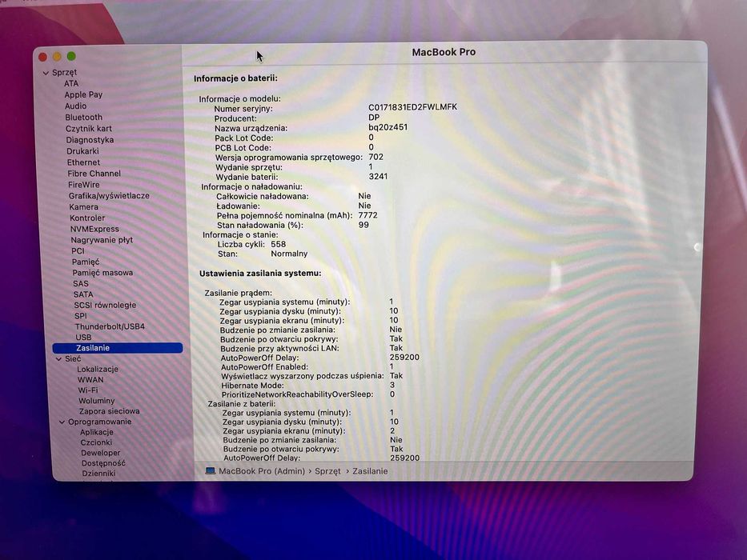Open Lokalizacje under Sieć
The image size is (747, 560).
coord(98,369)
